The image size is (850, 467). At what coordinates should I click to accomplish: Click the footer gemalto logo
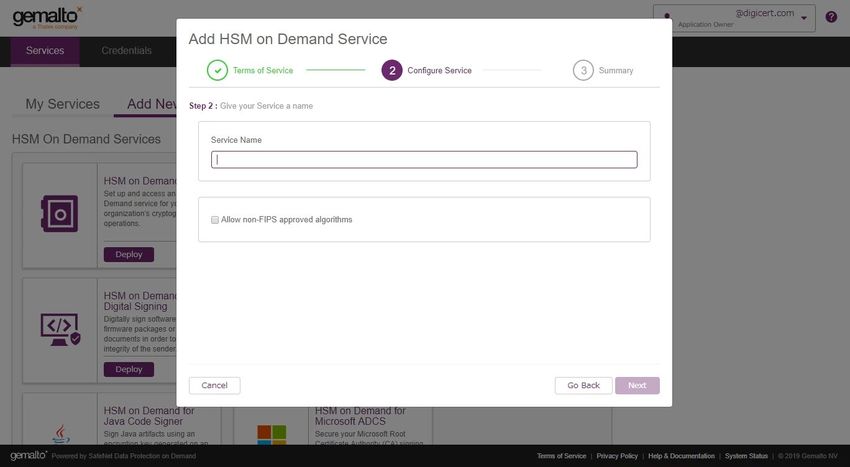click(x=28, y=456)
